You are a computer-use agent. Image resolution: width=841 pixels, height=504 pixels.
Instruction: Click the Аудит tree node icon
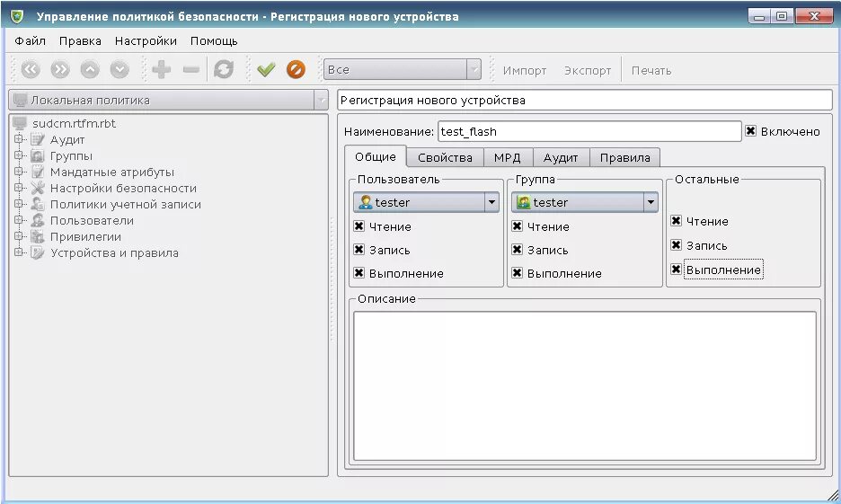point(38,139)
